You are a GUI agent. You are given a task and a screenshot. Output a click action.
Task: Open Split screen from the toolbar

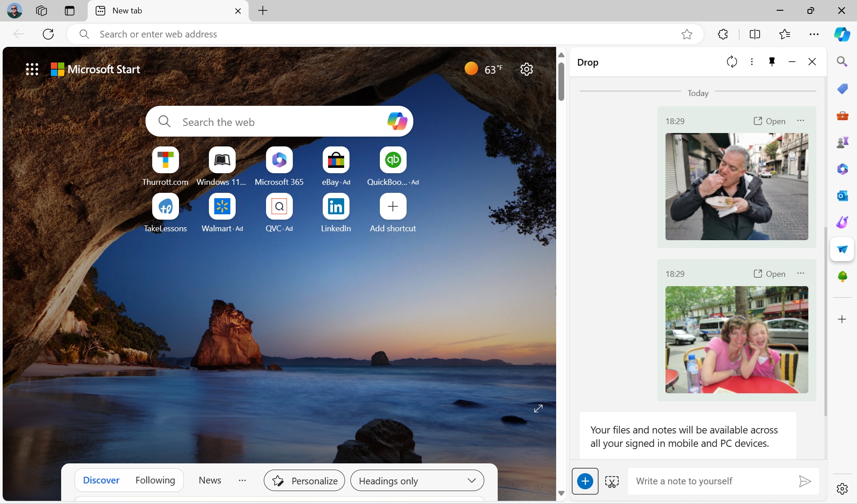(755, 34)
